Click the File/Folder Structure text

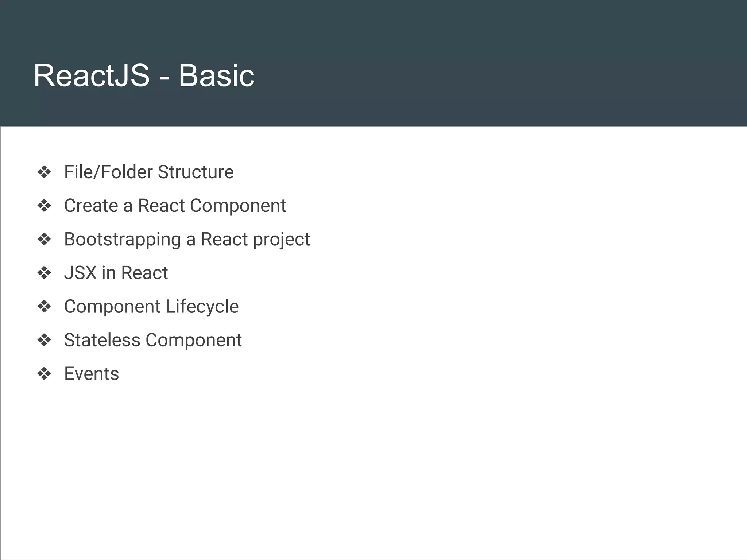point(149,172)
